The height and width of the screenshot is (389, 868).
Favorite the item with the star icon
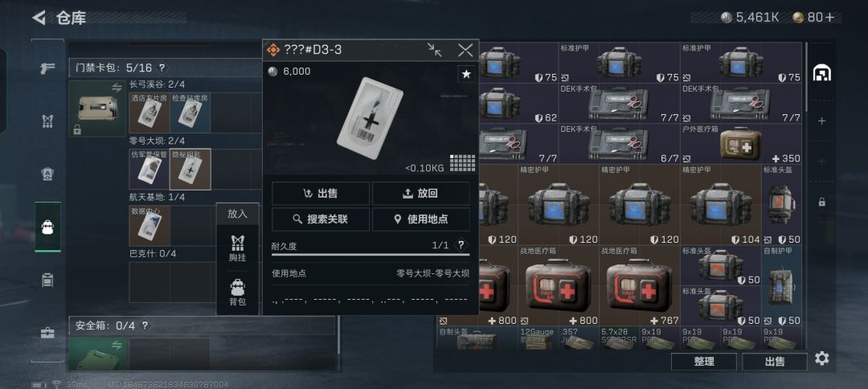pyautogui.click(x=466, y=74)
